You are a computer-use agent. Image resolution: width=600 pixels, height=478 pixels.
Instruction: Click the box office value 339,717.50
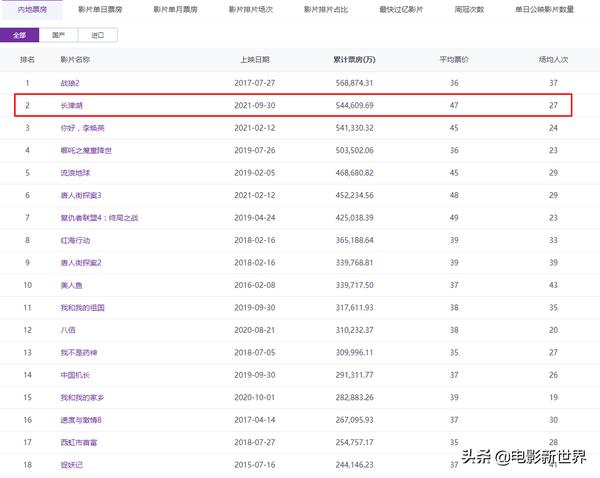(354, 285)
